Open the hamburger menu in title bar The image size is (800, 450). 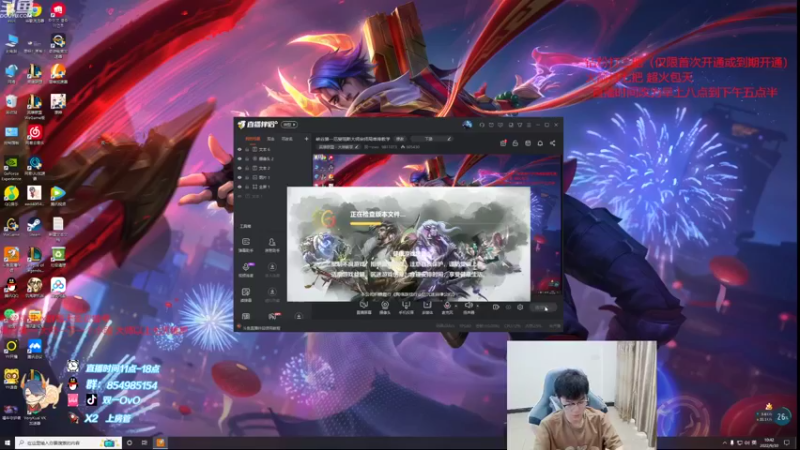(x=529, y=124)
